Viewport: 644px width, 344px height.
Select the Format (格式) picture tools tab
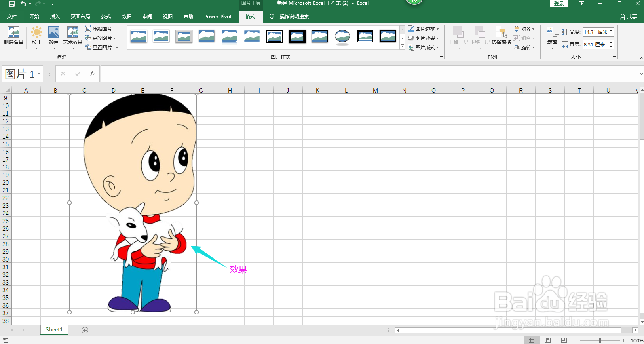[x=250, y=17]
